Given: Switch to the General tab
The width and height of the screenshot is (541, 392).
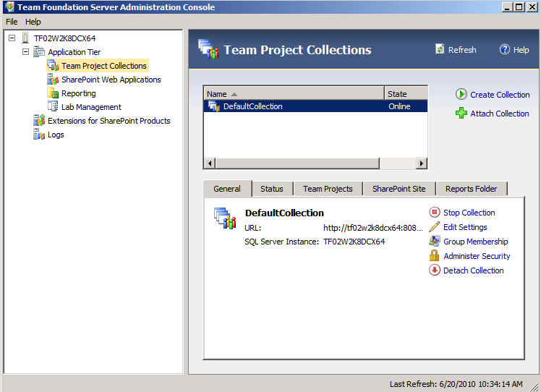Looking at the screenshot, I should (227, 189).
